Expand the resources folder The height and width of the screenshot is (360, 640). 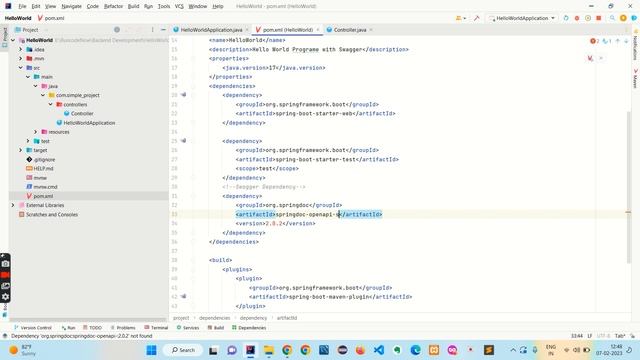point(36,132)
